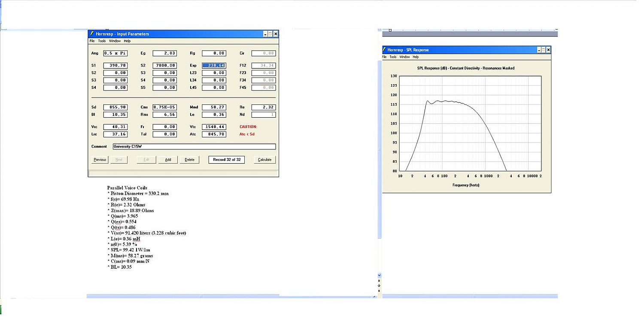Click the Frequency (hertz) axis label
644x322 pixels.
(x=466, y=185)
